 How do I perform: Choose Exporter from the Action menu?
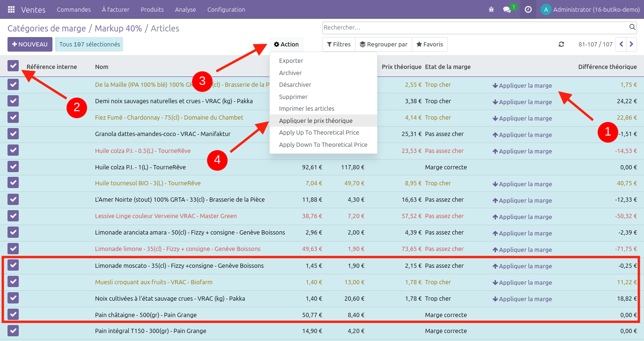[291, 61]
